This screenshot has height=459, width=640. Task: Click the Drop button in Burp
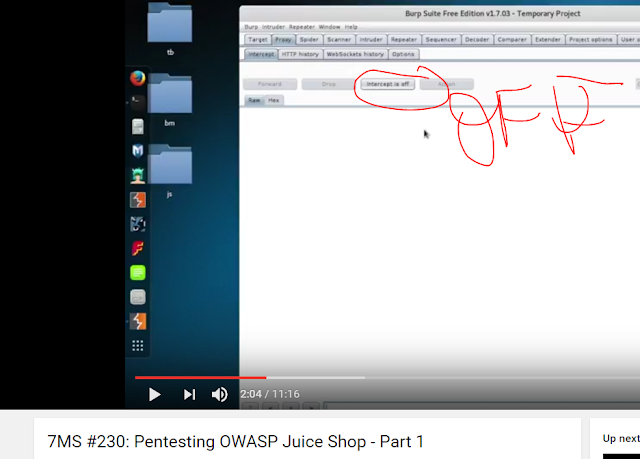pos(329,84)
